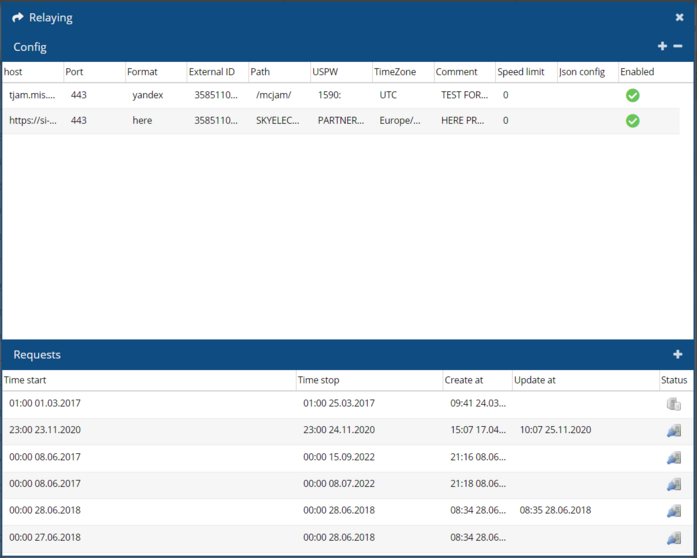697x558 pixels.
Task: Click the TEST FOR comment cell
Action: [464, 95]
